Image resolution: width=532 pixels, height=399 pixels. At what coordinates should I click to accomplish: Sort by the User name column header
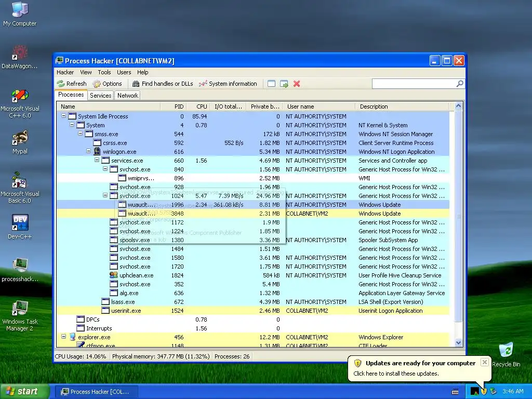click(319, 107)
